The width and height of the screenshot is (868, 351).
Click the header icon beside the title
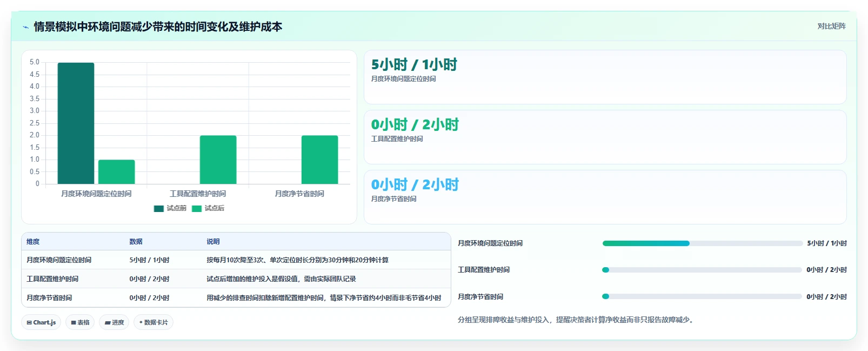[25, 27]
